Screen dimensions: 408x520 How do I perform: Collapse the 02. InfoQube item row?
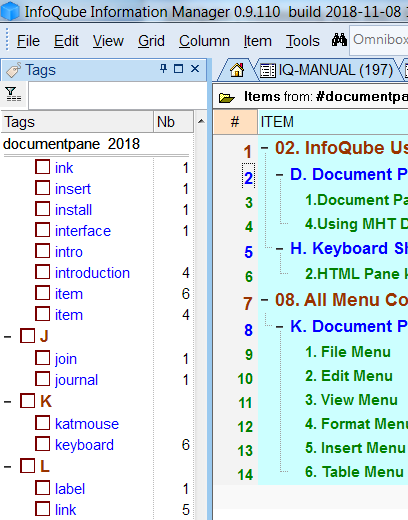265,148
